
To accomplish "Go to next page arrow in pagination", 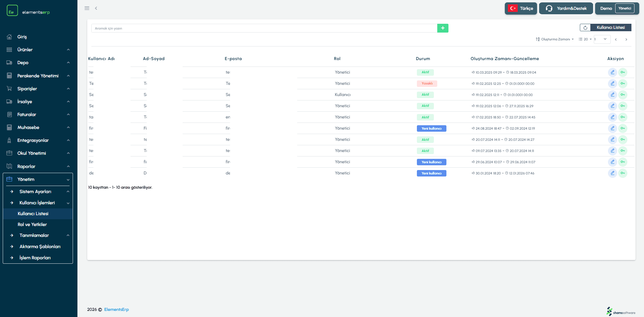I will click(626, 39).
